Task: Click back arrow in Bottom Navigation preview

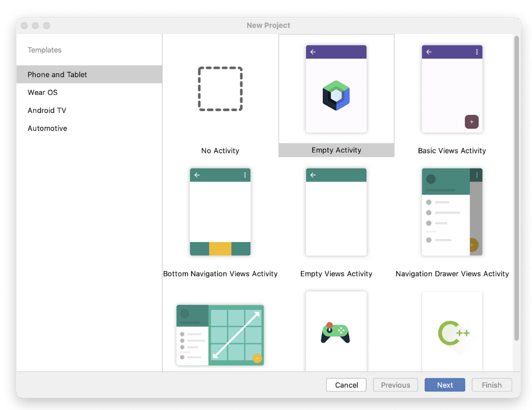Action: click(x=197, y=175)
